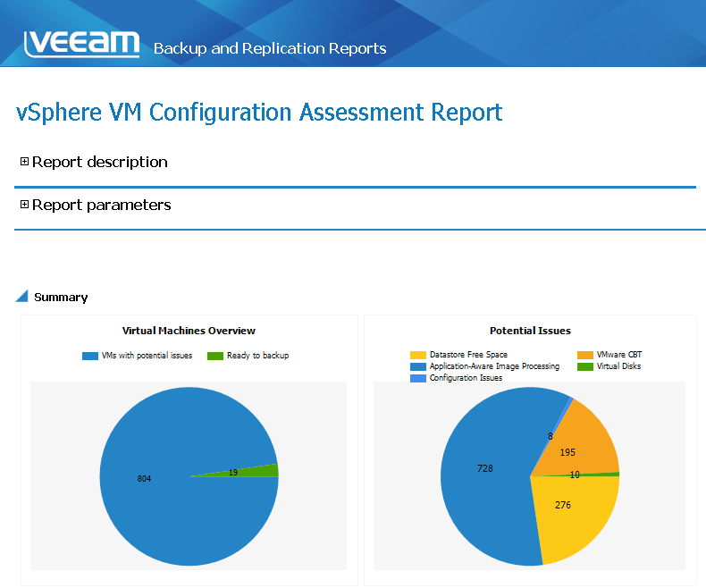
Task: Click the 'Summary' section label
Action: [61, 298]
